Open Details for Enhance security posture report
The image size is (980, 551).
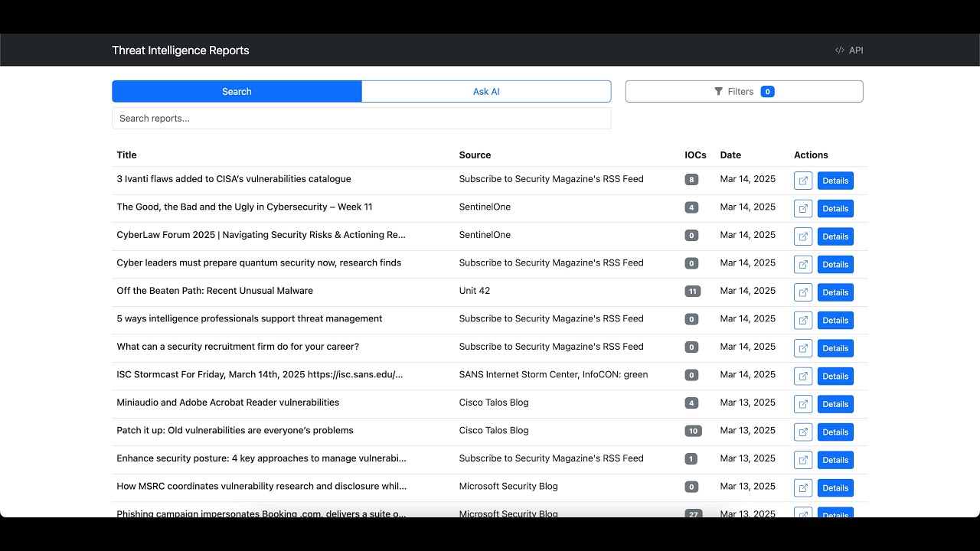click(835, 460)
